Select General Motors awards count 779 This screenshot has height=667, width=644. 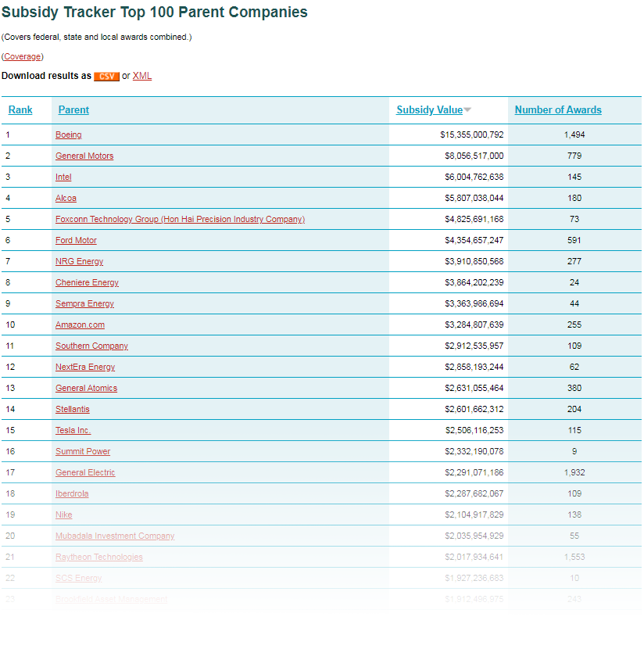click(574, 156)
